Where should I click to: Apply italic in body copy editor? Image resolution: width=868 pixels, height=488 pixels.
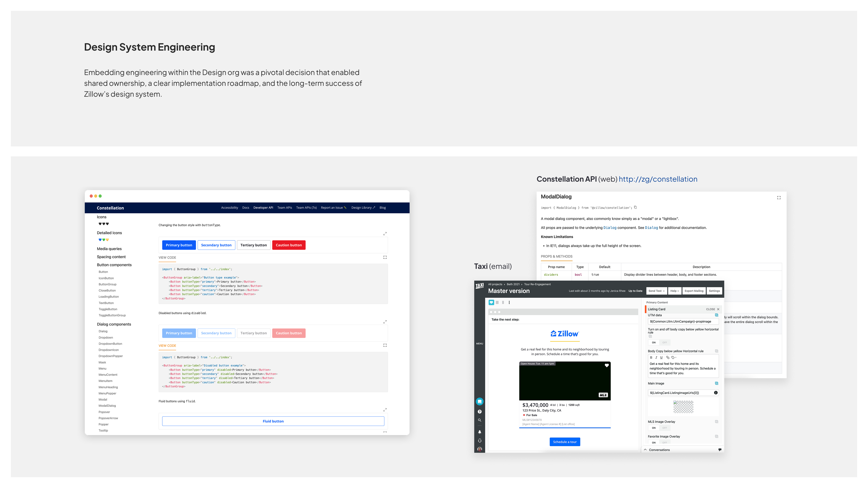(x=656, y=358)
